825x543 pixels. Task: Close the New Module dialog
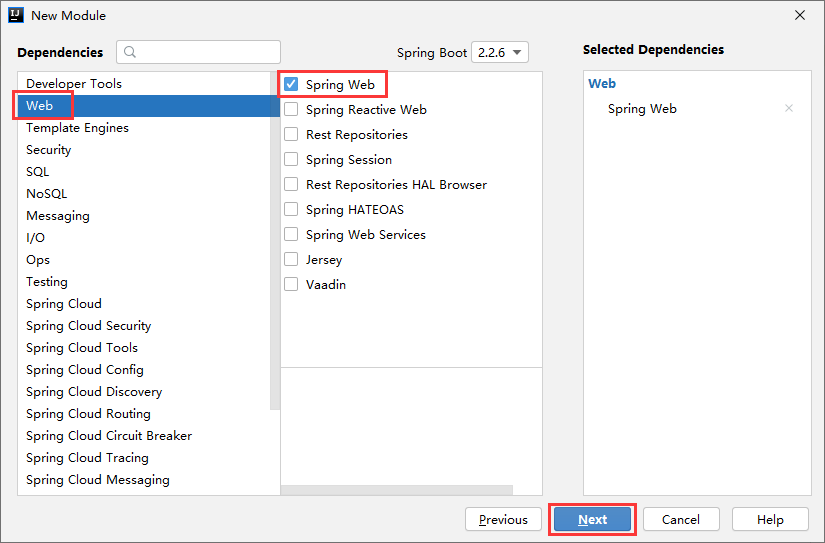click(800, 15)
